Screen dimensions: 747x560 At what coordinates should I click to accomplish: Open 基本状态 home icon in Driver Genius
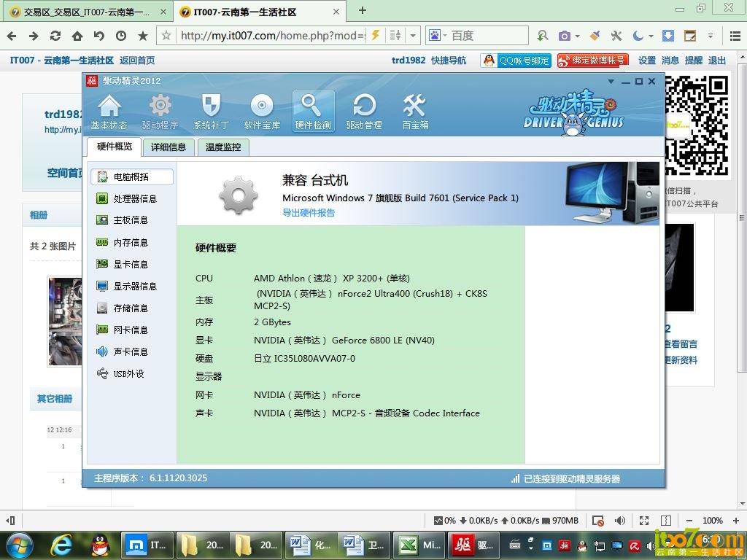pos(109,112)
